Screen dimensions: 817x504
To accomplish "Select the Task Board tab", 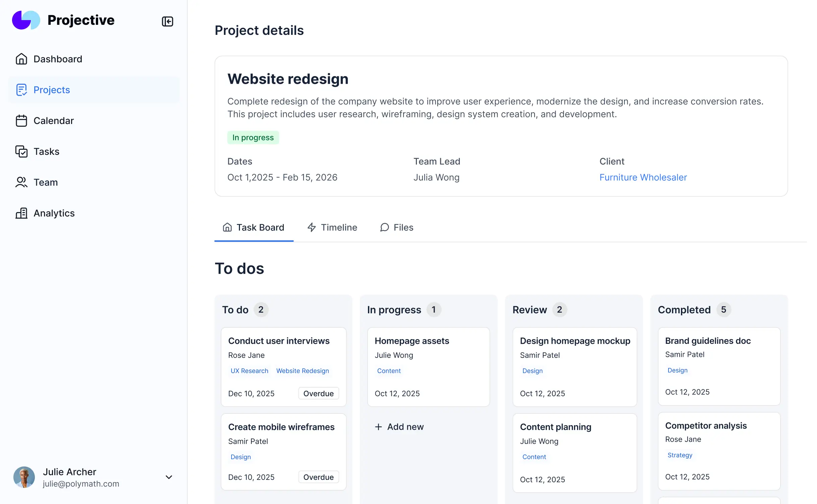I will [x=260, y=227].
